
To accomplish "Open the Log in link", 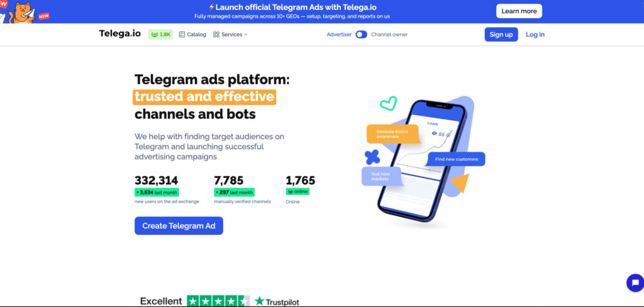I will 535,35.
